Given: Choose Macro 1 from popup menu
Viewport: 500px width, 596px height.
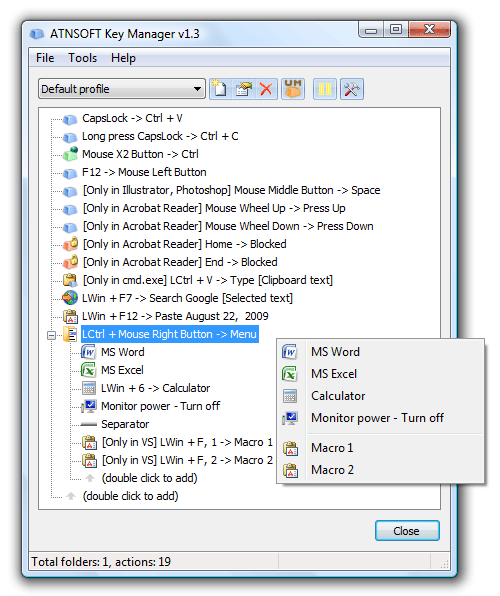Looking at the screenshot, I should (x=381, y=448).
